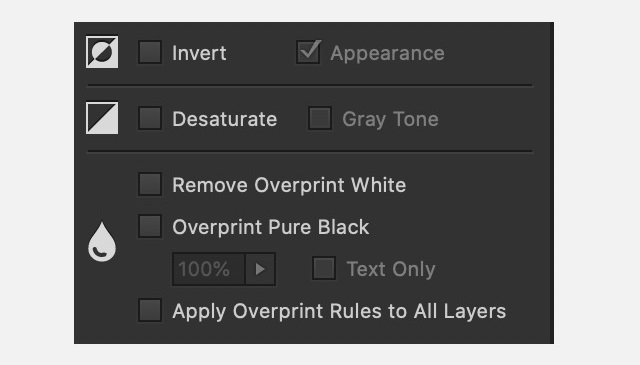Tick the Text Only checkbox

324,268
